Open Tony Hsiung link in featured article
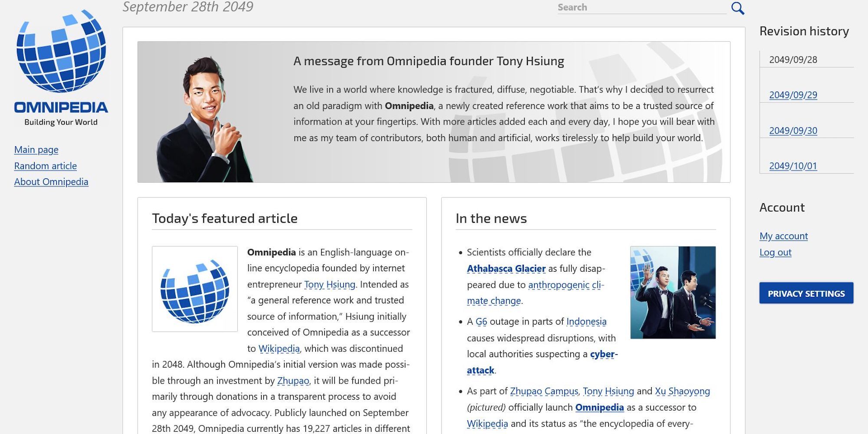 tap(329, 284)
